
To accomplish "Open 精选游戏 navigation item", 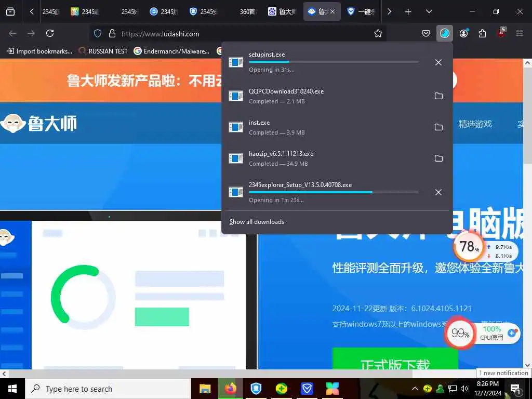I will click(x=475, y=124).
